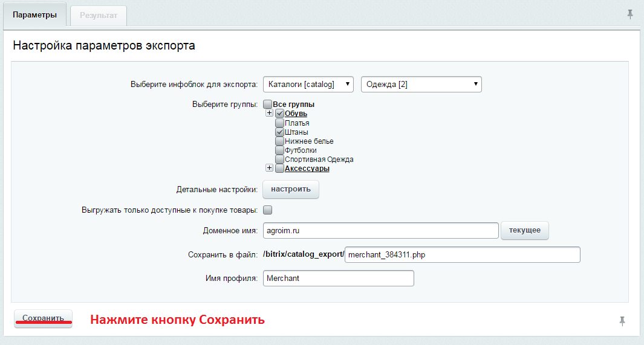The width and height of the screenshot is (644, 345).
Task: Click the текущее domain button
Action: 525,230
